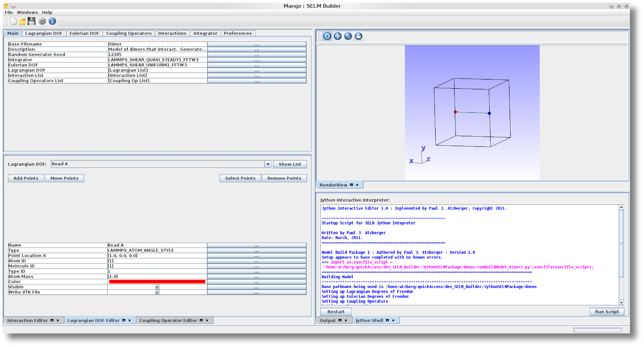This screenshot has height=347, width=644.
Task: Click the new file toolbar icon
Action: click(x=13, y=21)
